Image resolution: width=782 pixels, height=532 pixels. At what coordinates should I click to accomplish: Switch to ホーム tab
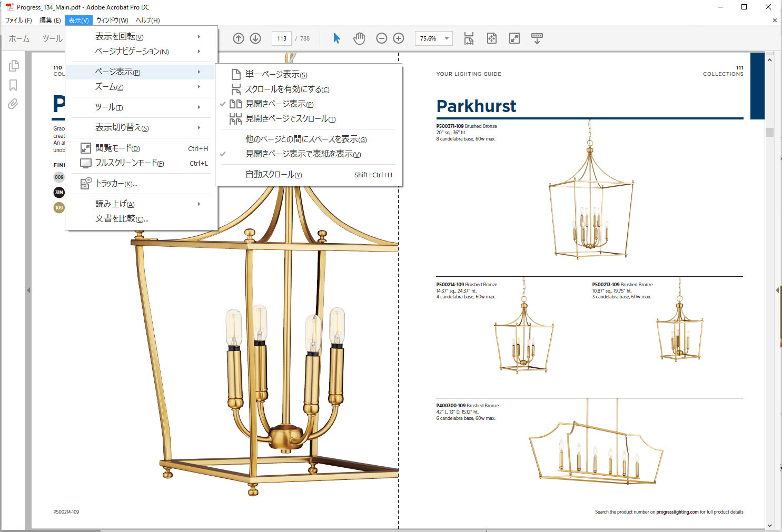(19, 38)
